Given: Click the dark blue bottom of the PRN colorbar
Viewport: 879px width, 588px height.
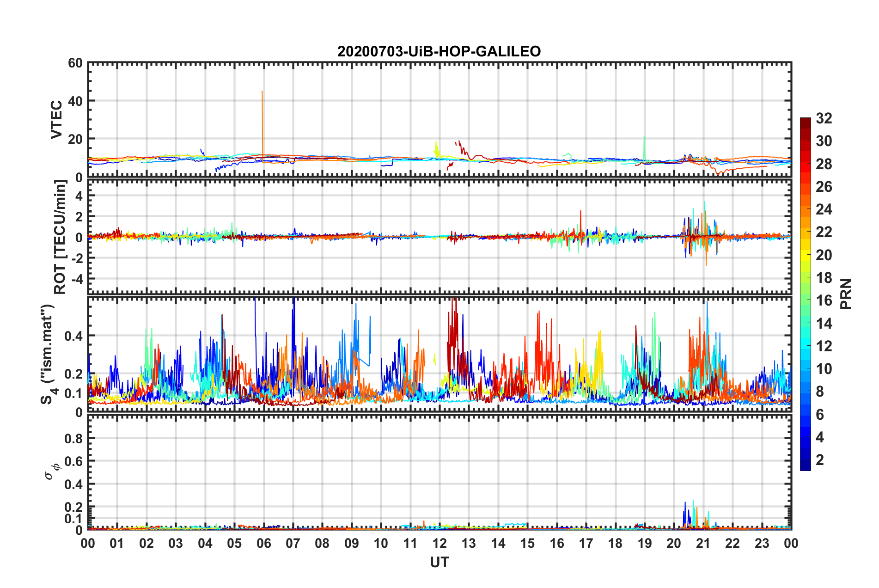Looking at the screenshot, I should click(x=805, y=466).
